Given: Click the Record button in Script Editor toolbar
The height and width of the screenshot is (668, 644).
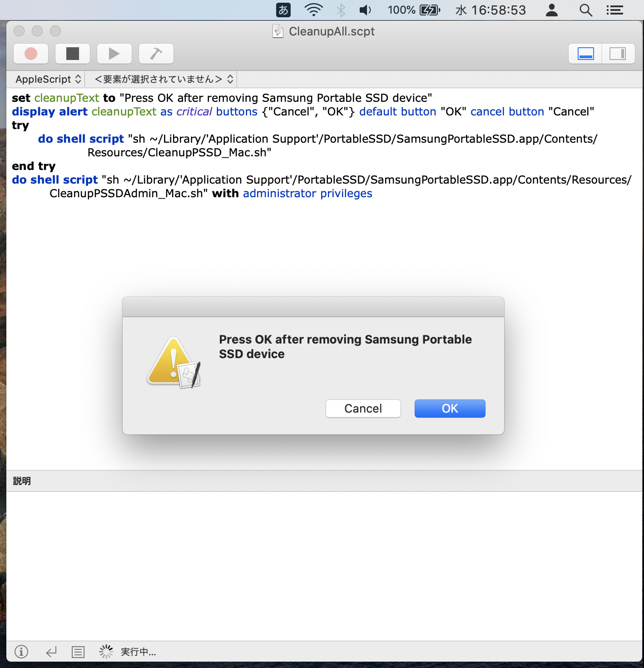Looking at the screenshot, I should click(x=31, y=54).
